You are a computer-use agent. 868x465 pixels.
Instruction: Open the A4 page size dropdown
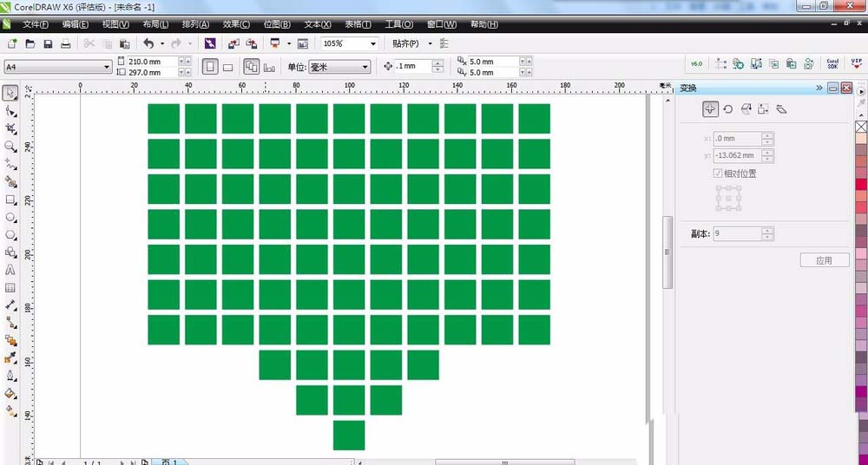pos(107,67)
